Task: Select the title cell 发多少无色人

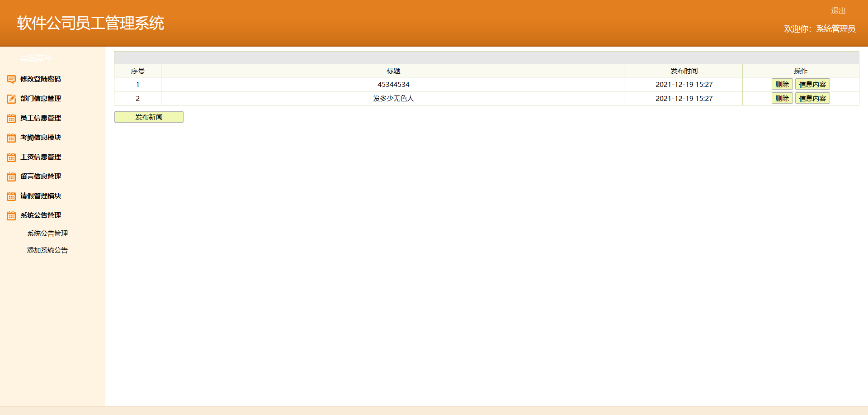Action: click(393, 98)
